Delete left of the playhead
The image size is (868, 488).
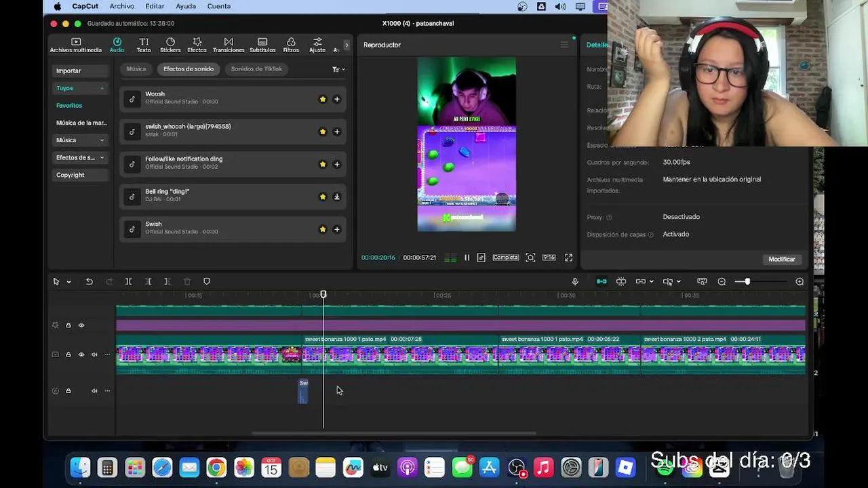click(x=148, y=281)
